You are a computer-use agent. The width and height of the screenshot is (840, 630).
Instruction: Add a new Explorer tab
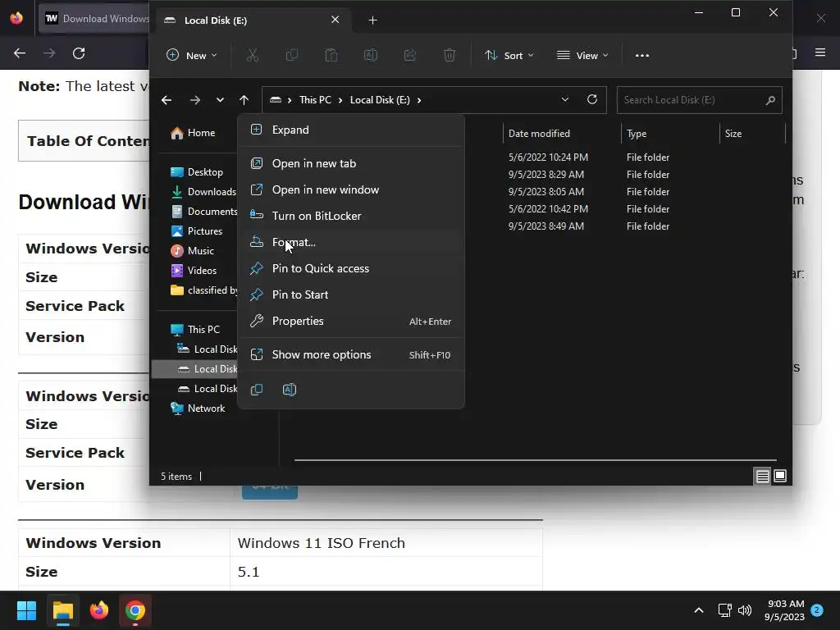[373, 21]
